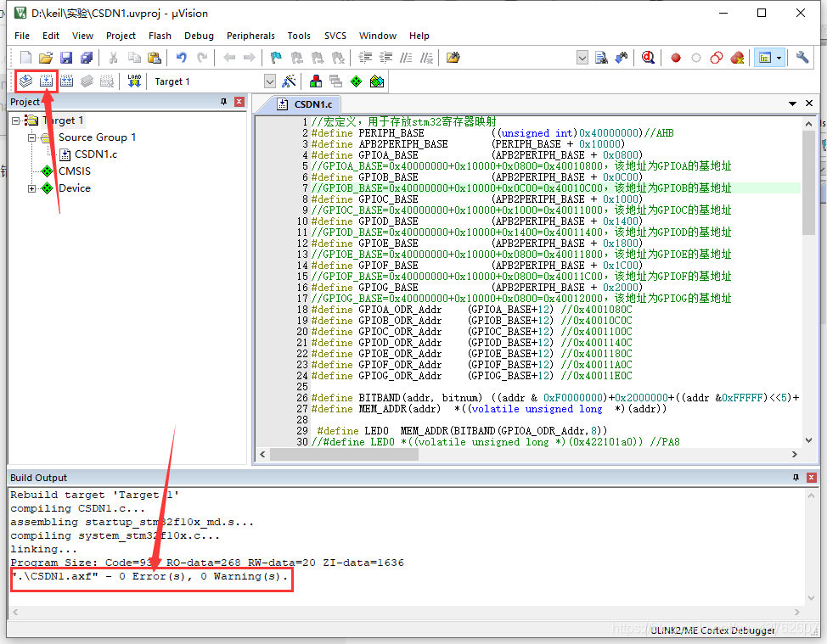Image resolution: width=827 pixels, height=644 pixels.
Task: Create a new file with the New icon
Action: [25, 58]
